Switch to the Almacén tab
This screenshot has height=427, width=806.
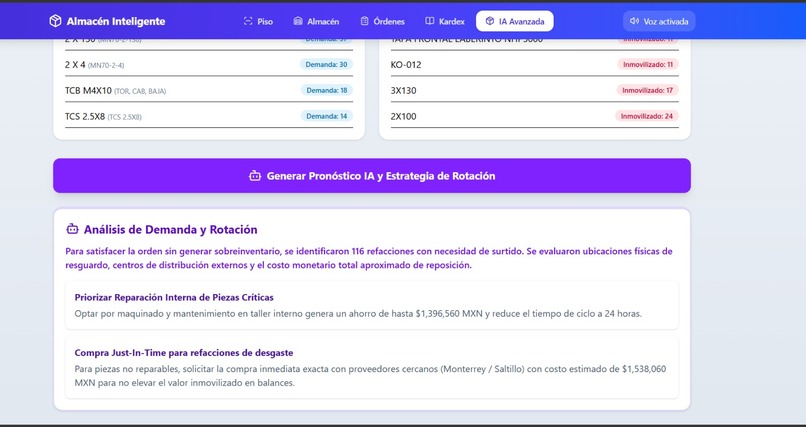click(316, 21)
